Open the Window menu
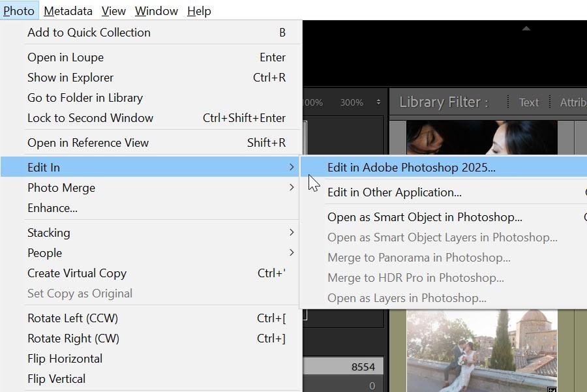 pos(156,10)
